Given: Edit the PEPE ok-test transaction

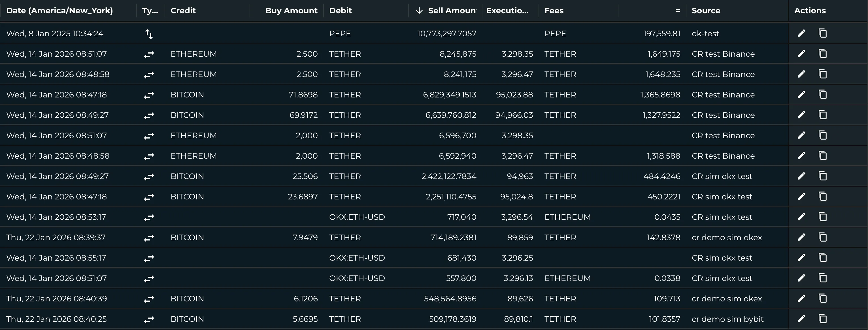Looking at the screenshot, I should pyautogui.click(x=802, y=33).
